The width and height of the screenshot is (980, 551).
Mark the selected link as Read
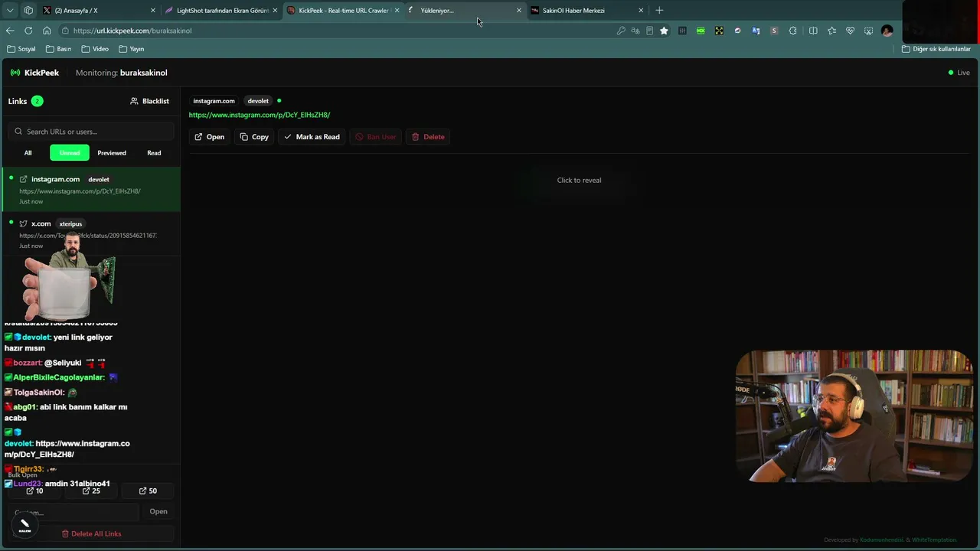click(x=312, y=137)
